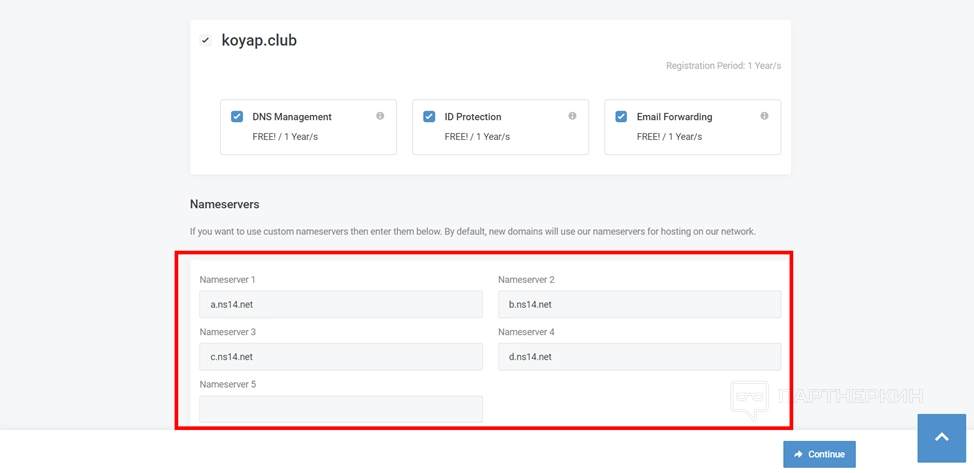Image resolution: width=974 pixels, height=473 pixels.
Task: Click the Partnerkin watermark logo icon
Action: (749, 398)
